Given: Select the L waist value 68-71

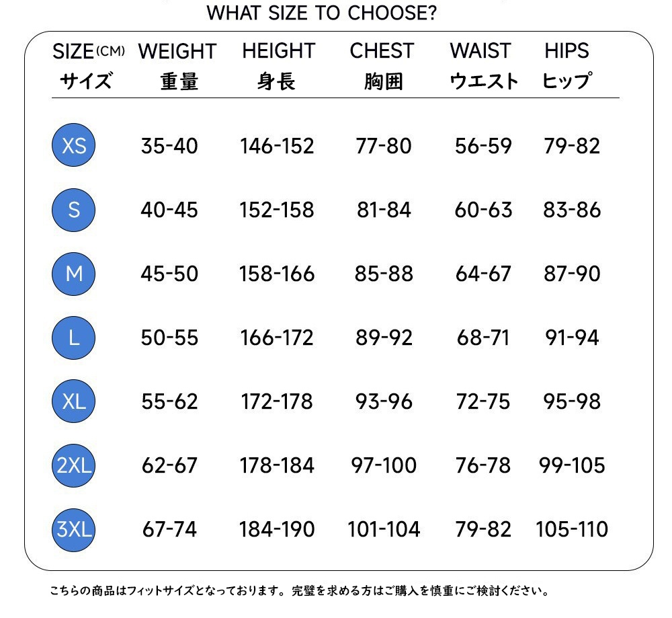Looking at the screenshot, I should point(483,338).
